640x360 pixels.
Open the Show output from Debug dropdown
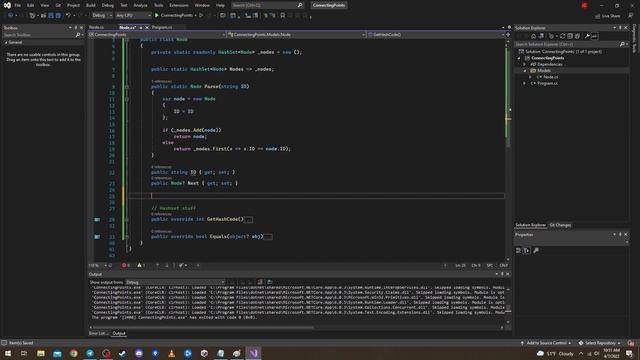[175, 282]
